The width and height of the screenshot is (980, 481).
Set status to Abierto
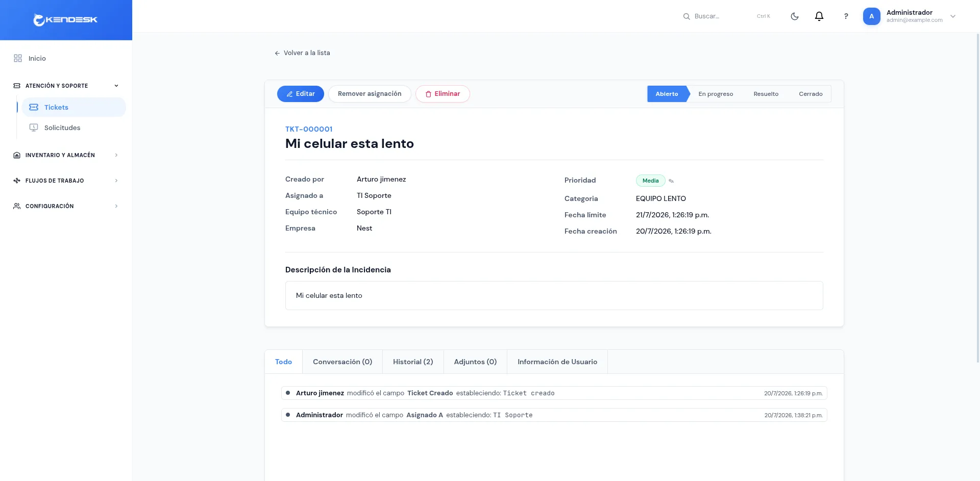(x=667, y=94)
